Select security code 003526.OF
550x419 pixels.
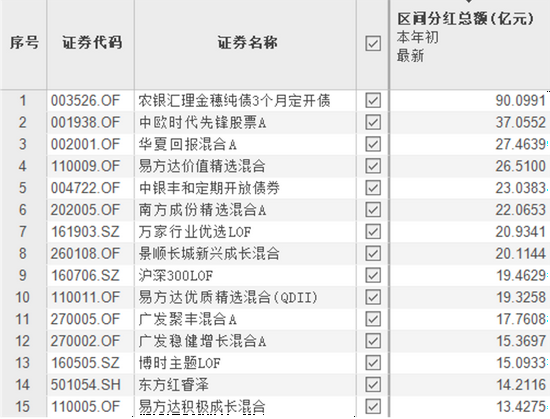pos(85,101)
